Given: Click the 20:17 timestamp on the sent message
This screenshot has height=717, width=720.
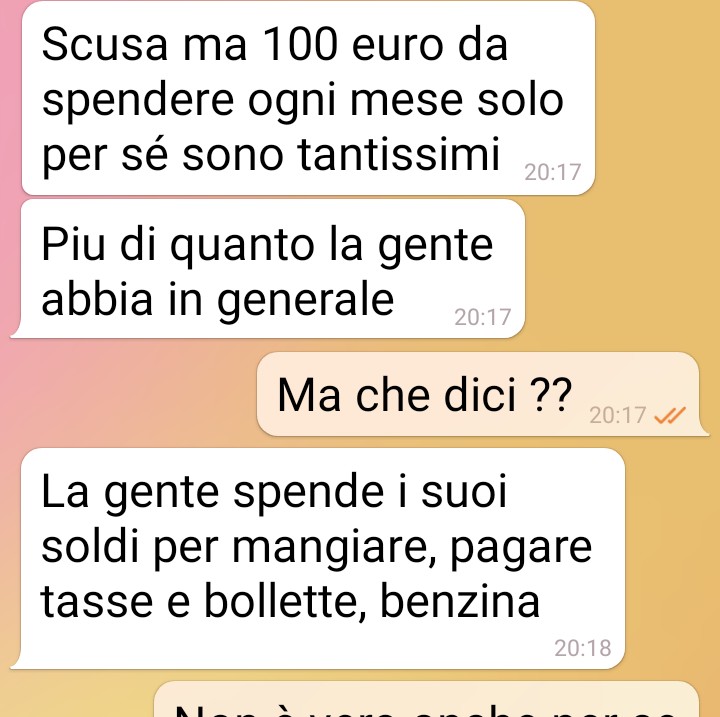Looking at the screenshot, I should (618, 415).
